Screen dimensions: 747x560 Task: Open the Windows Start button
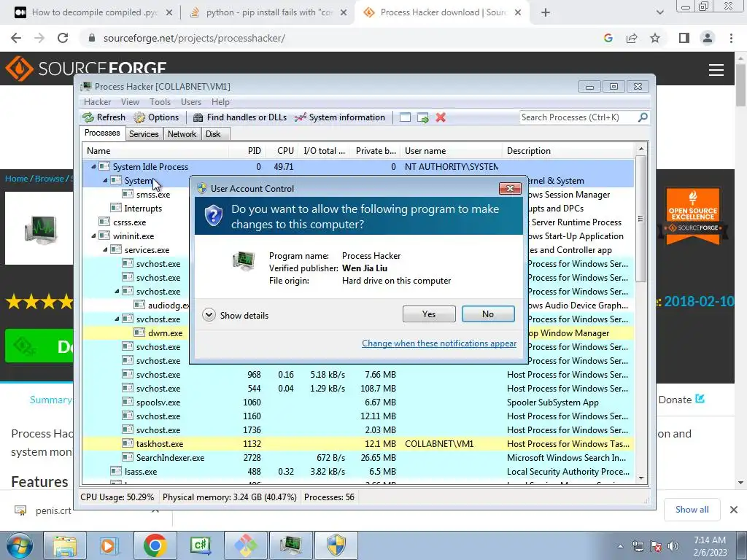click(x=18, y=545)
